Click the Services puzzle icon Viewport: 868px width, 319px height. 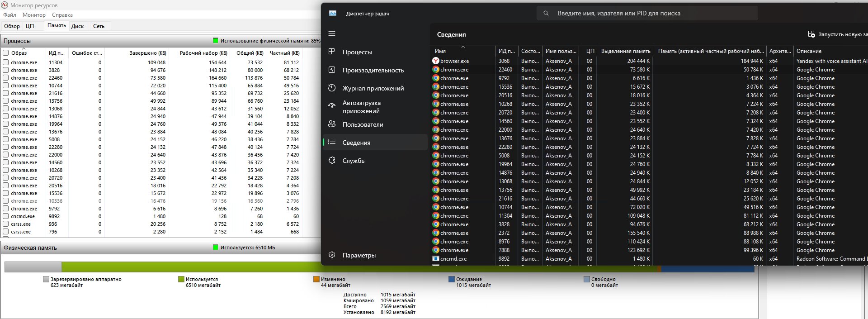click(332, 160)
